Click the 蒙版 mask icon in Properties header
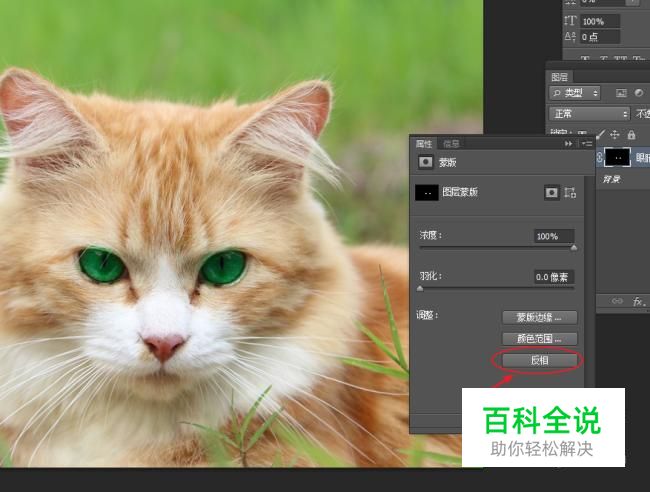Screen dimensions: 650x492 pyautogui.click(x=425, y=162)
